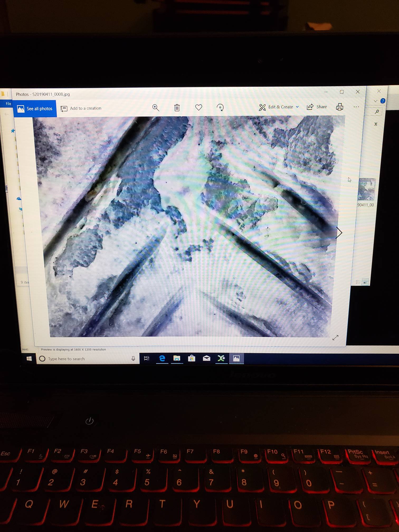This screenshot has width=399, height=532.
Task: Rotate the photo using the rotate icon
Action: (x=220, y=107)
